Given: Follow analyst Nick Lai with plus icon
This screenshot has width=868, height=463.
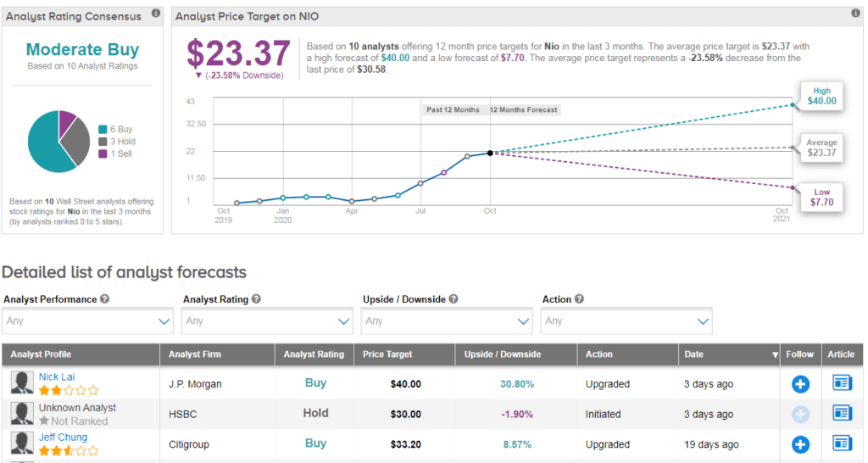Looking at the screenshot, I should click(x=800, y=384).
